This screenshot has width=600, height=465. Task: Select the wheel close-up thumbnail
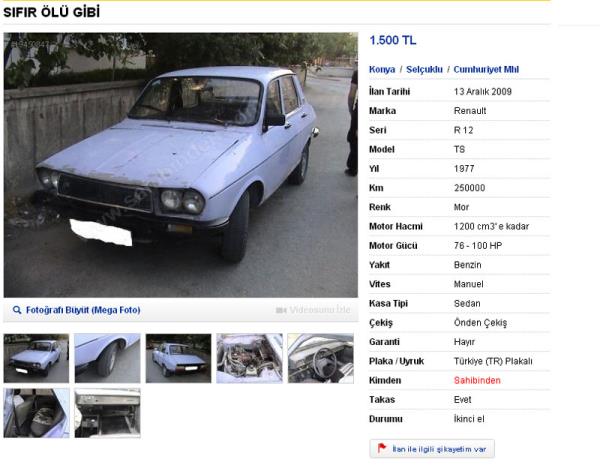[108, 358]
